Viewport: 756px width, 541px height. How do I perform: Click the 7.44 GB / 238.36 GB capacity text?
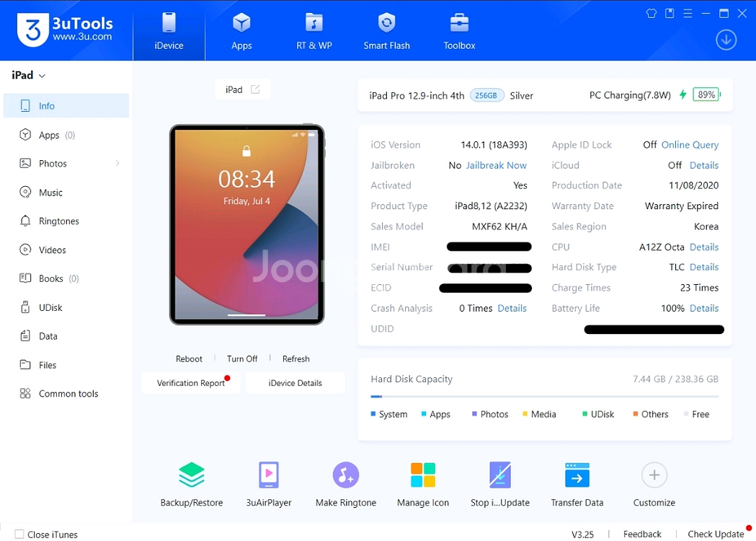click(x=675, y=379)
